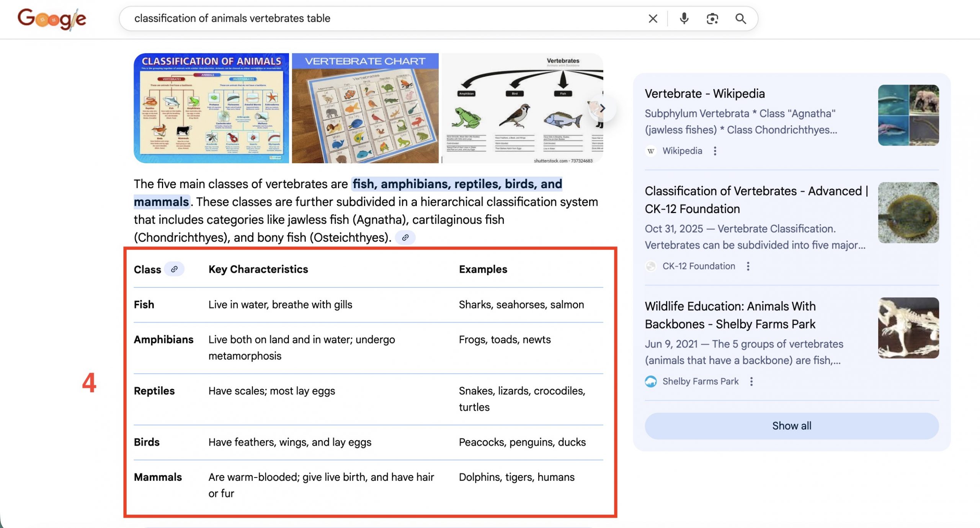The height and width of the screenshot is (528, 980).
Task: Open Google Lens image search
Action: [x=712, y=18]
